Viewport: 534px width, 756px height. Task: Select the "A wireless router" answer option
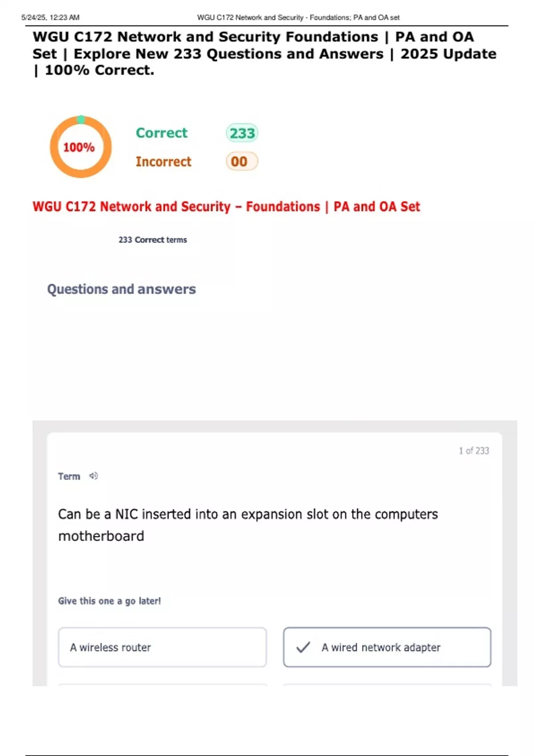coord(162,647)
